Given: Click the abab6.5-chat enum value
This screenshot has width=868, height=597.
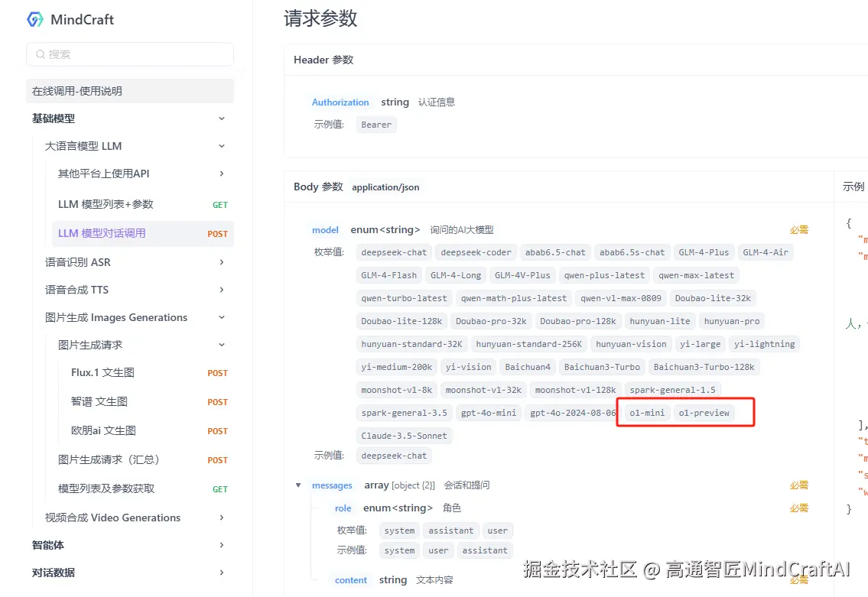Looking at the screenshot, I should pos(555,252).
